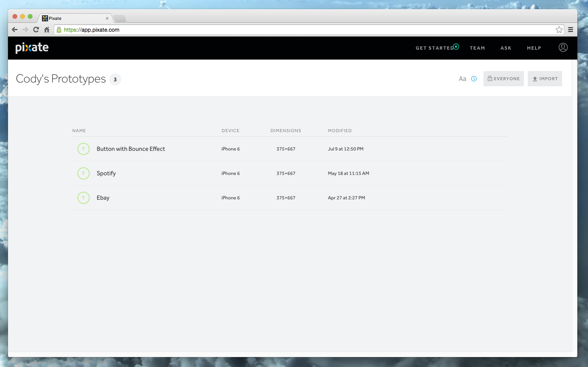Click circle icon beside Spotify prototype
588x367 pixels.
pos(84,173)
